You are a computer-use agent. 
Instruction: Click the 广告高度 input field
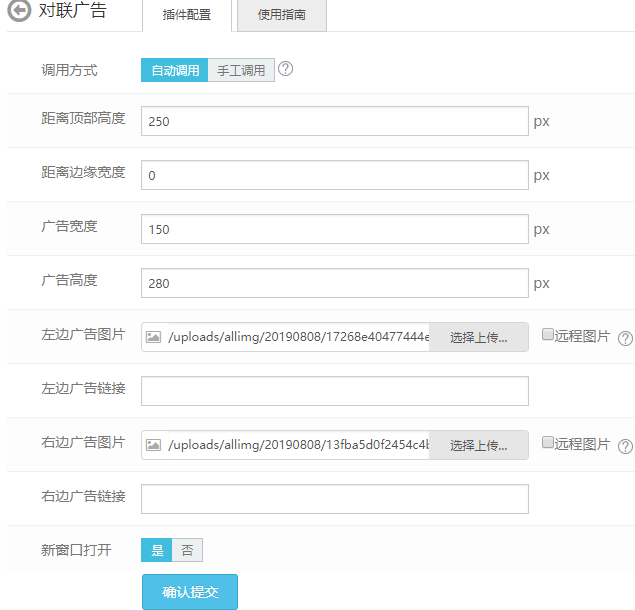click(335, 283)
